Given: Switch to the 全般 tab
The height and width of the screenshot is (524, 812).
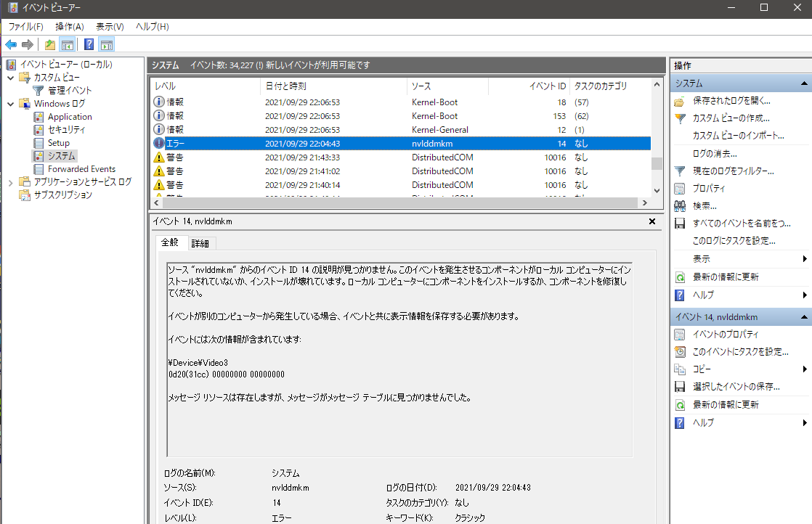Looking at the screenshot, I should point(170,242).
